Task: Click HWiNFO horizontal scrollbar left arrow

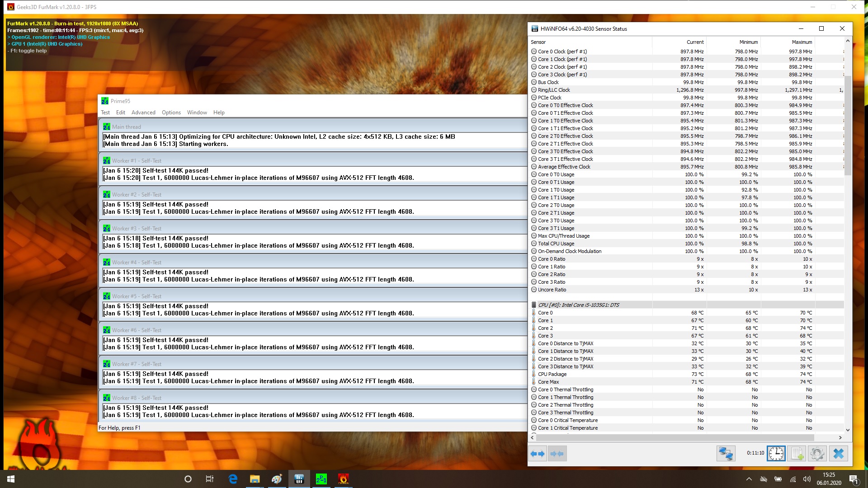Action: [x=533, y=437]
